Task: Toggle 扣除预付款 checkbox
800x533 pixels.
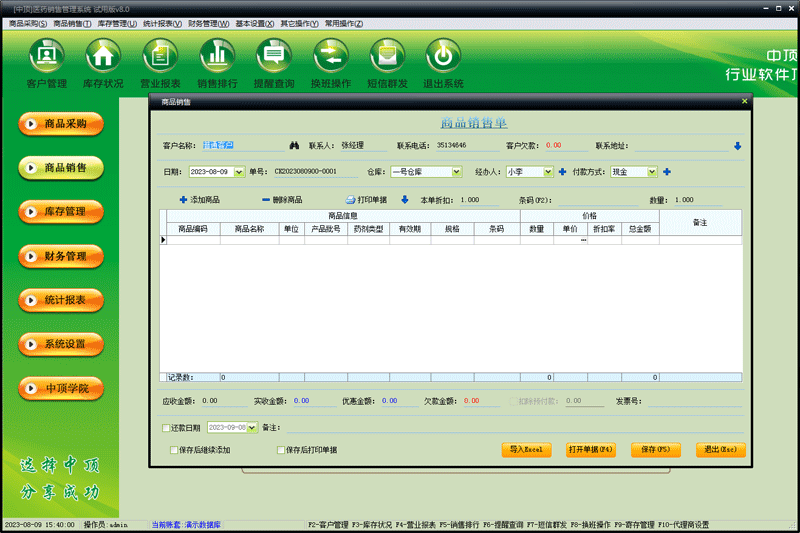Action: click(513, 401)
